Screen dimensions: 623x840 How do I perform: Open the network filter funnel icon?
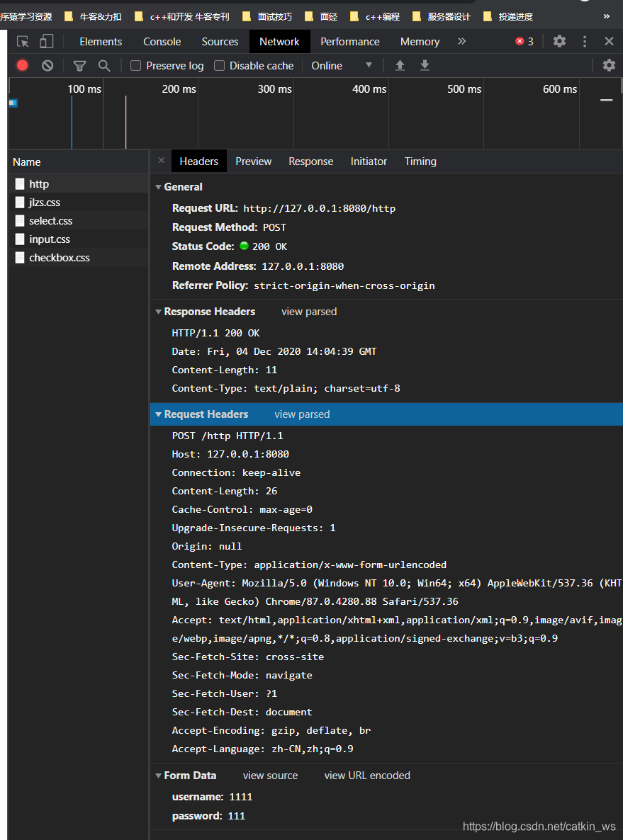(x=79, y=65)
